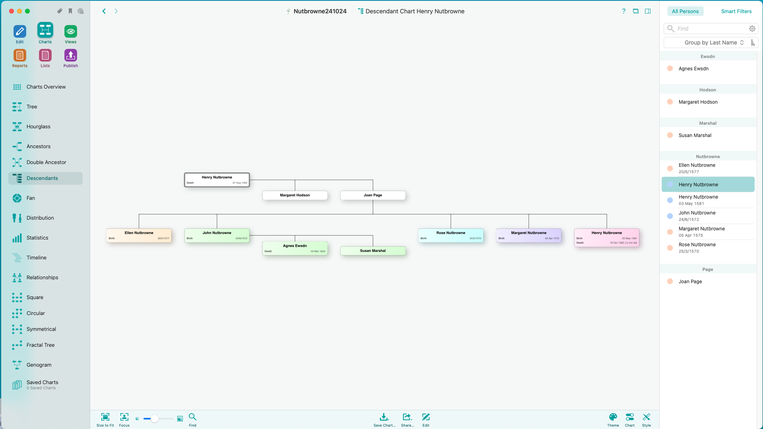Click the Rose Nutbrowne chart box
Image resolution: width=763 pixels, height=429 pixels.
[x=451, y=235]
